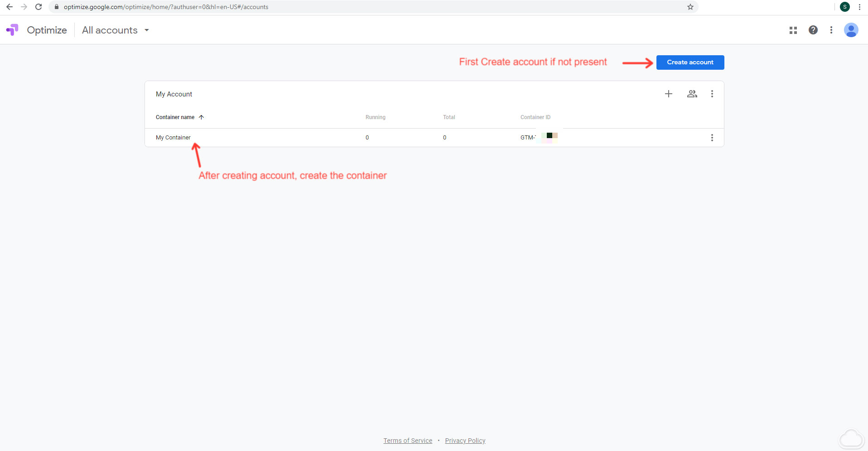Screen dimensions: 868x451
Task: Open the Google apps grid
Action: (793, 30)
